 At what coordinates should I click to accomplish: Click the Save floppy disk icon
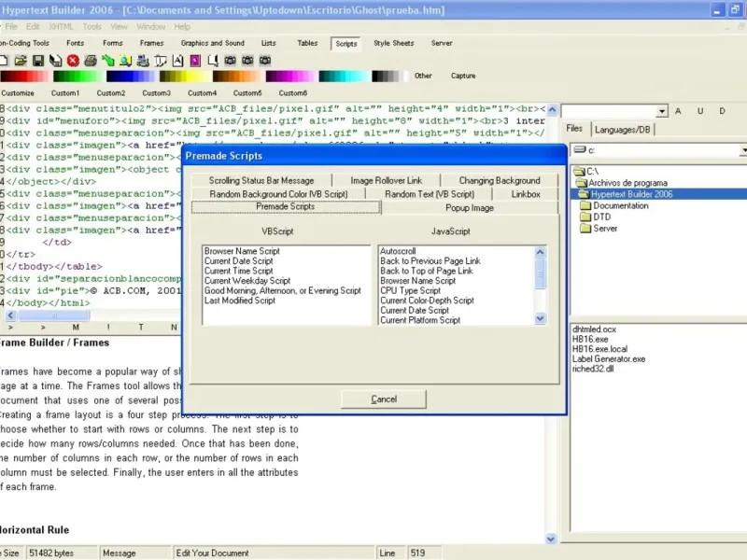38,60
